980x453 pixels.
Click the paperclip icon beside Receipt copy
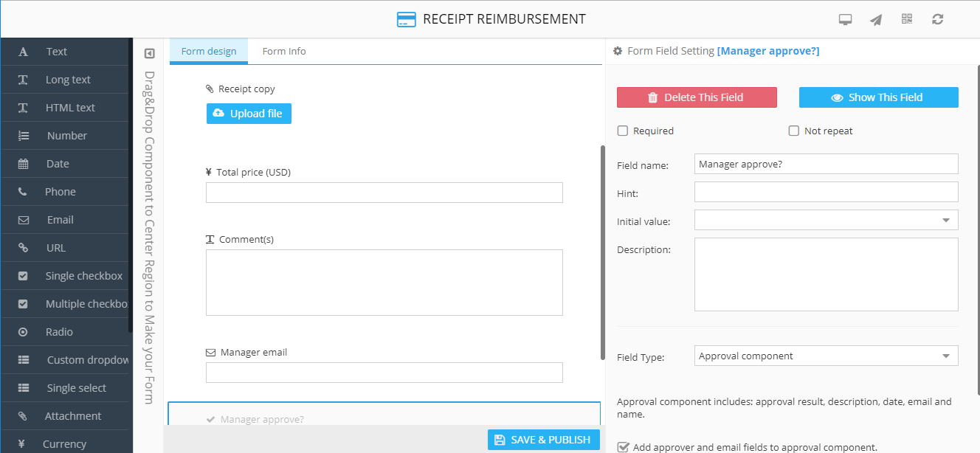click(x=210, y=89)
